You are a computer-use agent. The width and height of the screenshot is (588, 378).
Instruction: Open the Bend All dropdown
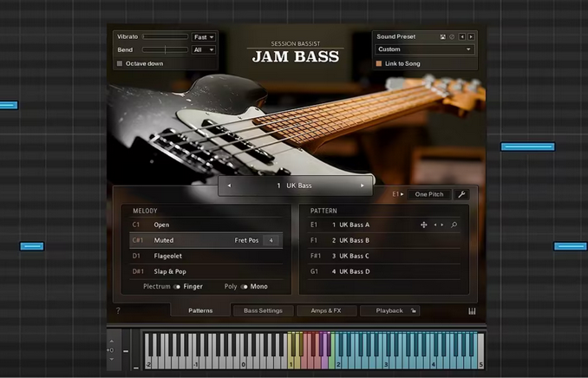pos(204,49)
